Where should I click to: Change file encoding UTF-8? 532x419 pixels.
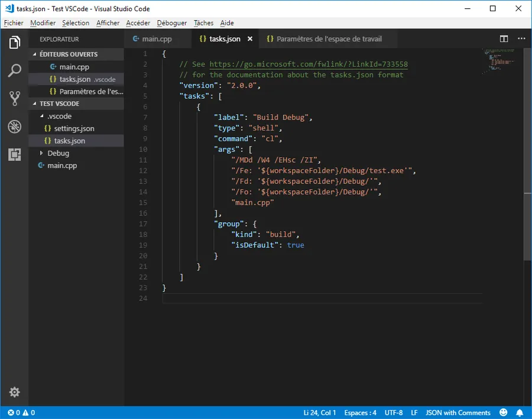(x=394, y=412)
